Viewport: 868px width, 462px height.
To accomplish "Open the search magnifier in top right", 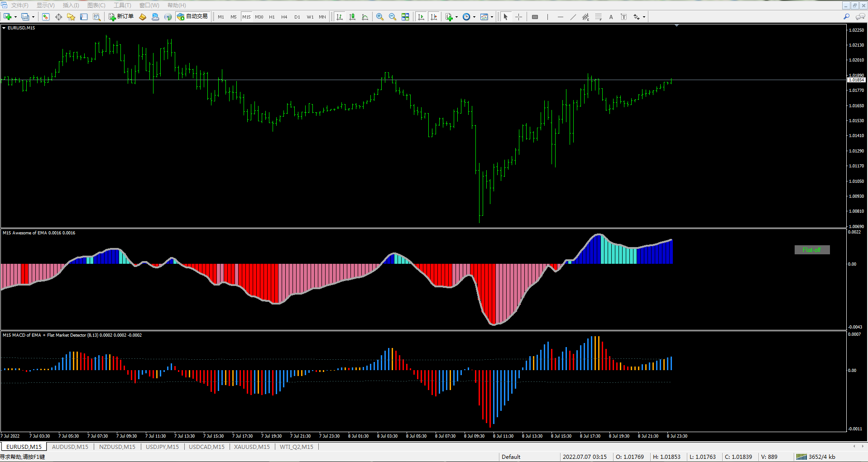I will pos(846,17).
